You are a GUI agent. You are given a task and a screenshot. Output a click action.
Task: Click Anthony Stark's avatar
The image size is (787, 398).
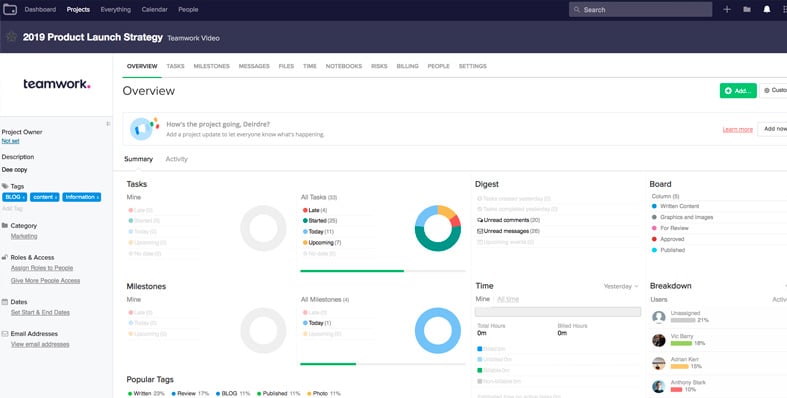659,386
